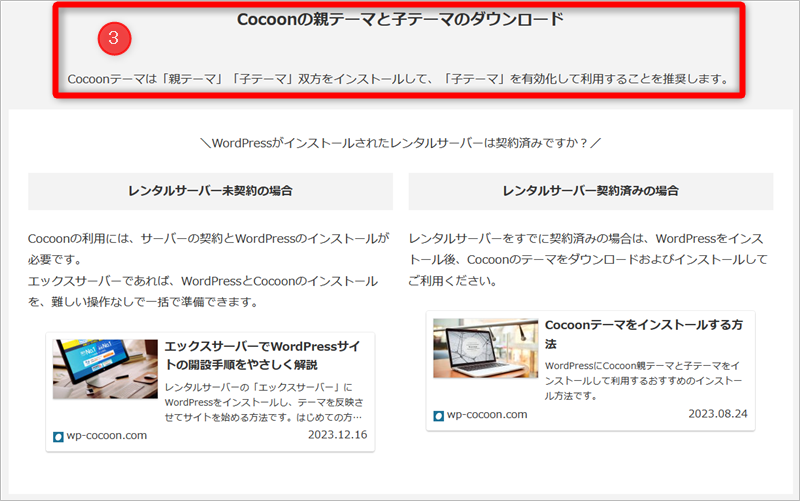Click the sentence recommending 子テーマ activation
800x501 pixels.
399,79
